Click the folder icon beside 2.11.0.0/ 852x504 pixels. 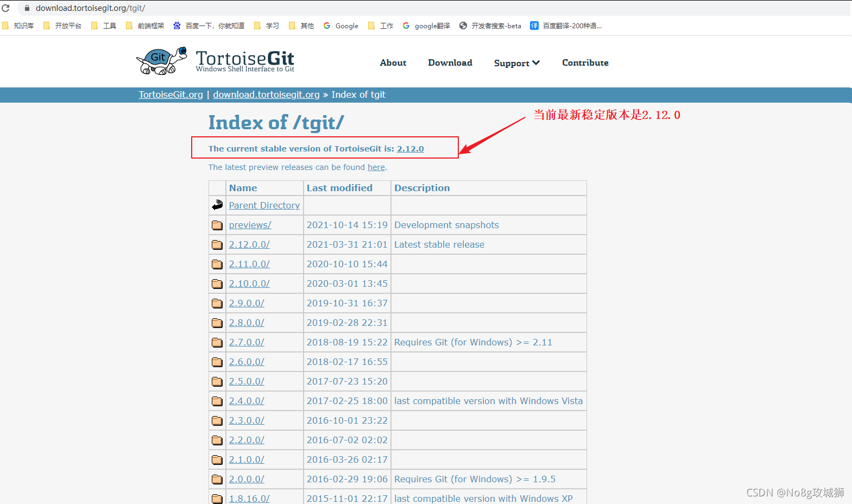tap(217, 264)
